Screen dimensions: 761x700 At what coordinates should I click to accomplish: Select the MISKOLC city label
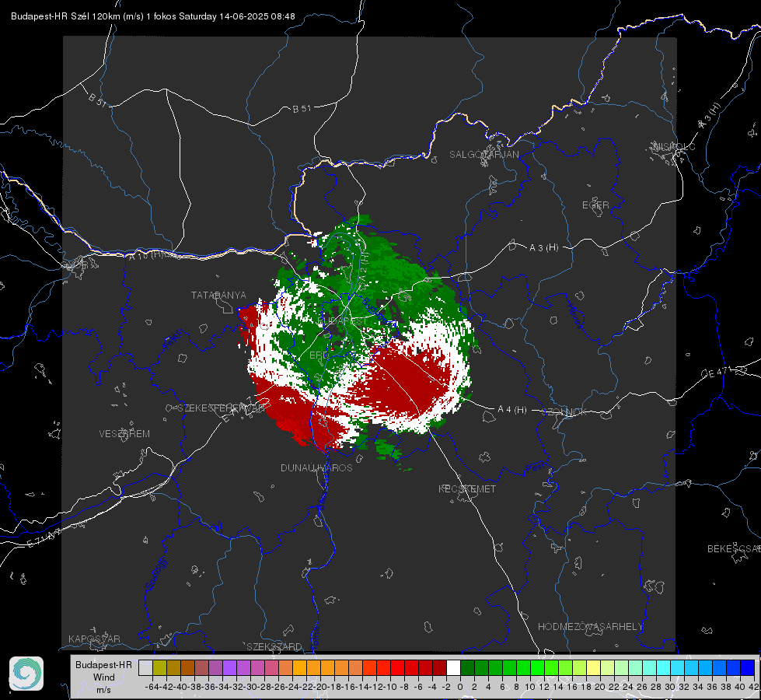click(x=674, y=146)
